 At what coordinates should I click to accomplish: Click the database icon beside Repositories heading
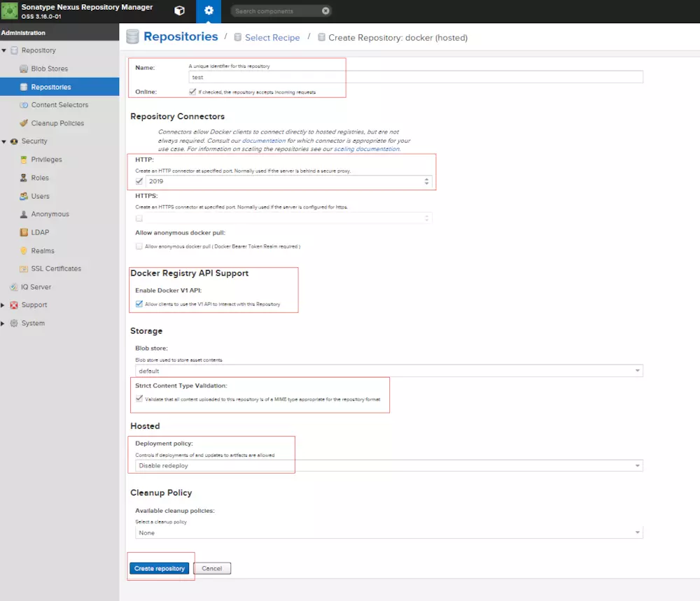pyautogui.click(x=132, y=36)
